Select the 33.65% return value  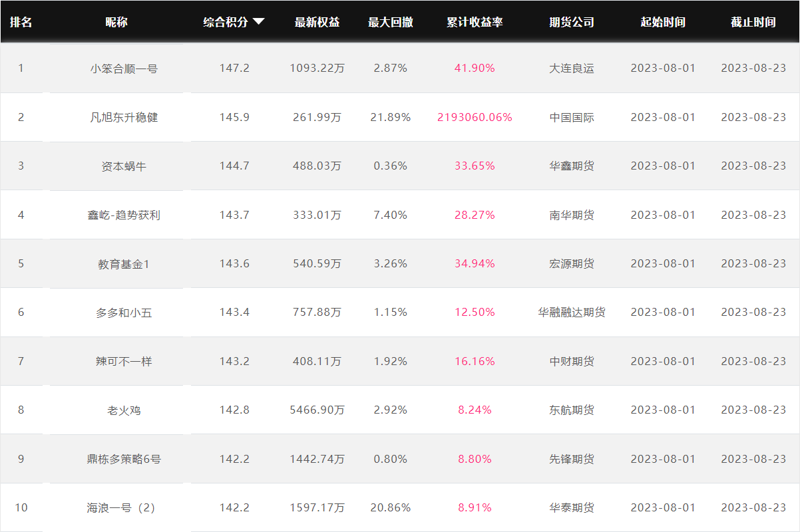475,166
